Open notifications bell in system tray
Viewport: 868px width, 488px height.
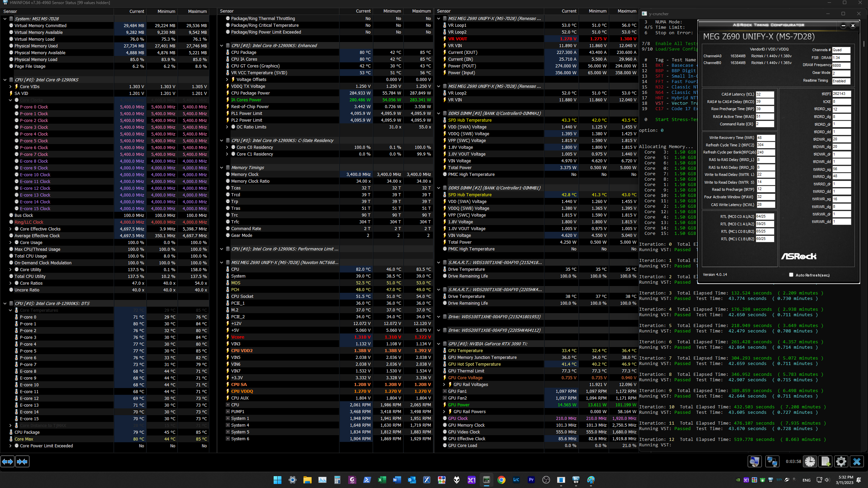click(x=859, y=480)
